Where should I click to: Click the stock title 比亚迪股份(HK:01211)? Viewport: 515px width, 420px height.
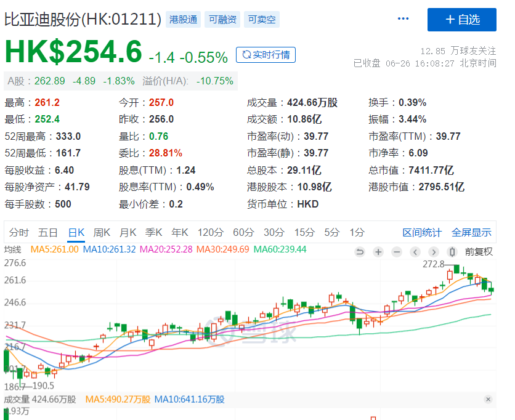83,19
